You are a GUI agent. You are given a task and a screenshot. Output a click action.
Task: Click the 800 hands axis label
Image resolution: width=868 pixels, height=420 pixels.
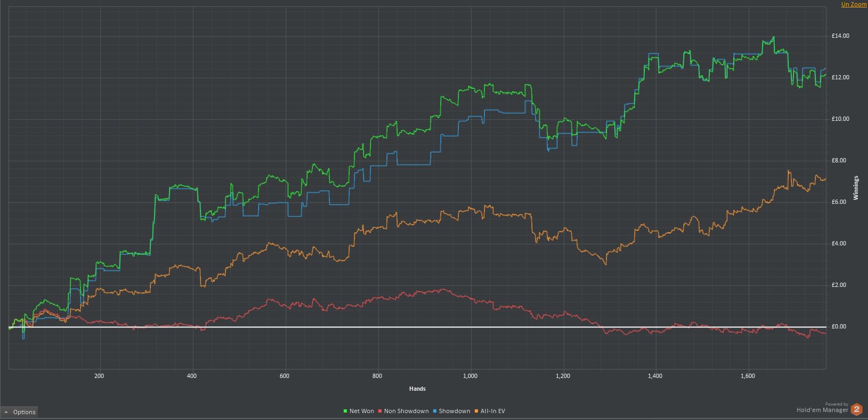click(377, 376)
